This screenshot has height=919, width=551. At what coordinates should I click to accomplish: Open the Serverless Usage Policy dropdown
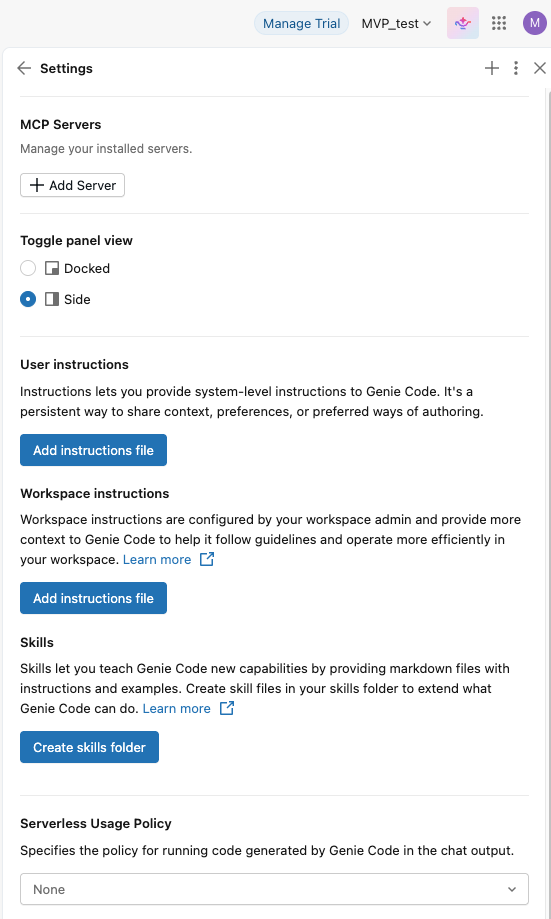pyautogui.click(x=274, y=889)
